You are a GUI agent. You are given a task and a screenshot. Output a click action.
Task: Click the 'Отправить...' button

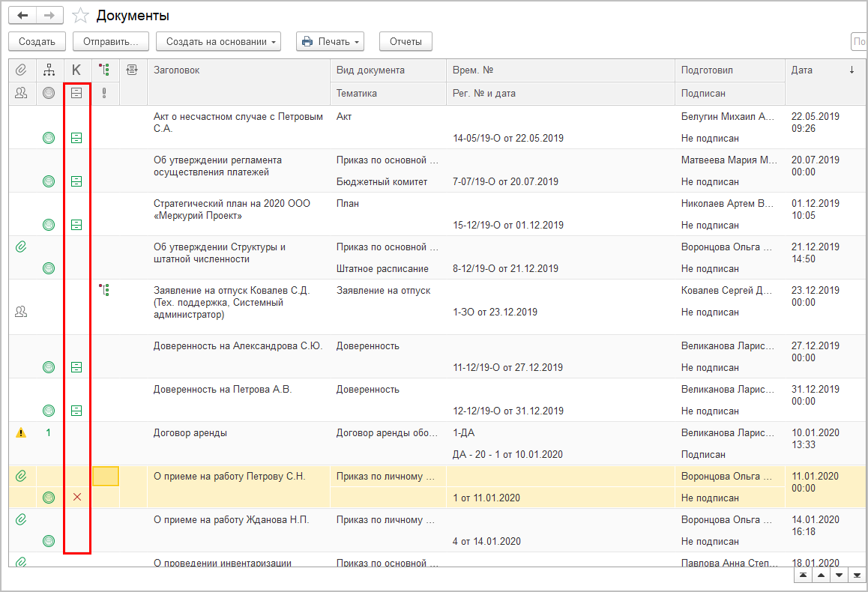click(x=110, y=41)
